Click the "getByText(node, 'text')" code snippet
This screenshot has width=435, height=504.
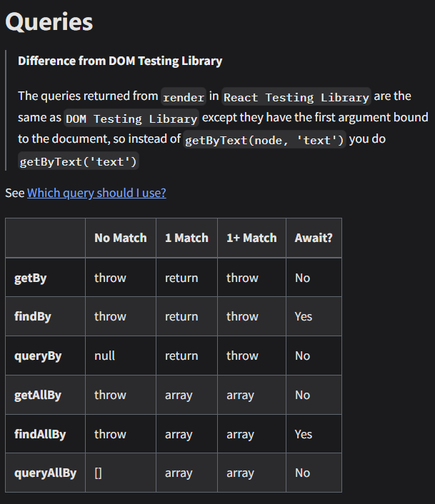coord(265,140)
